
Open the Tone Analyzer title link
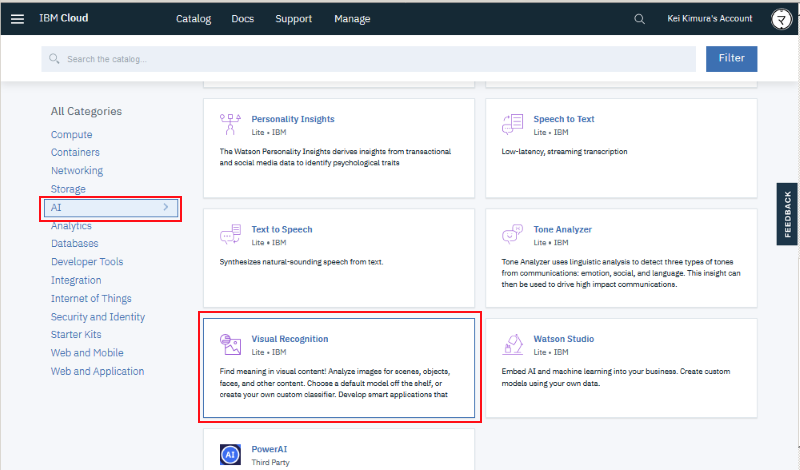562,230
